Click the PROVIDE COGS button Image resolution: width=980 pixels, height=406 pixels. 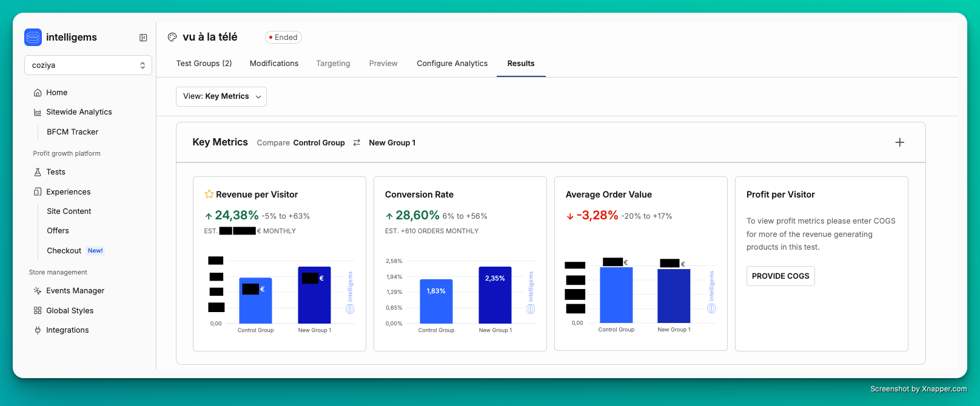point(780,276)
